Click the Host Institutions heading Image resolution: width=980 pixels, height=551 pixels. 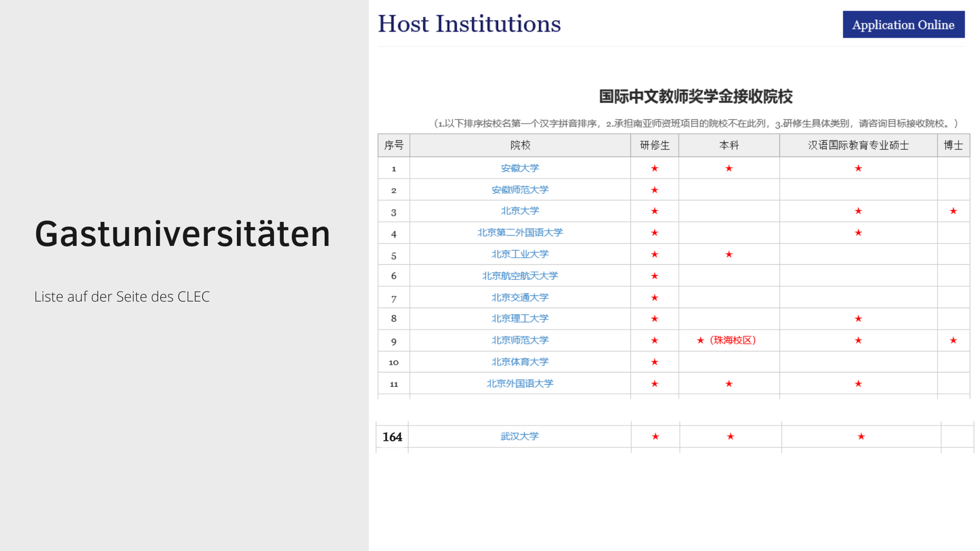click(469, 24)
